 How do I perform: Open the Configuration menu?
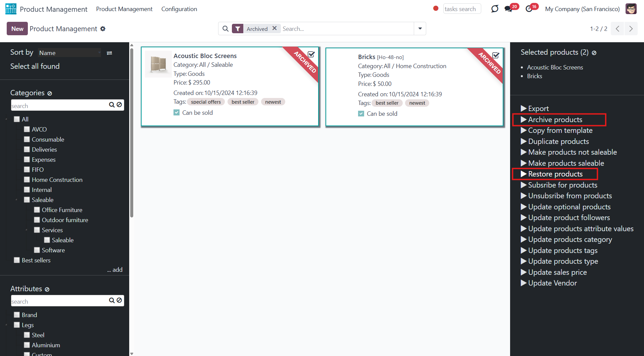(x=179, y=9)
